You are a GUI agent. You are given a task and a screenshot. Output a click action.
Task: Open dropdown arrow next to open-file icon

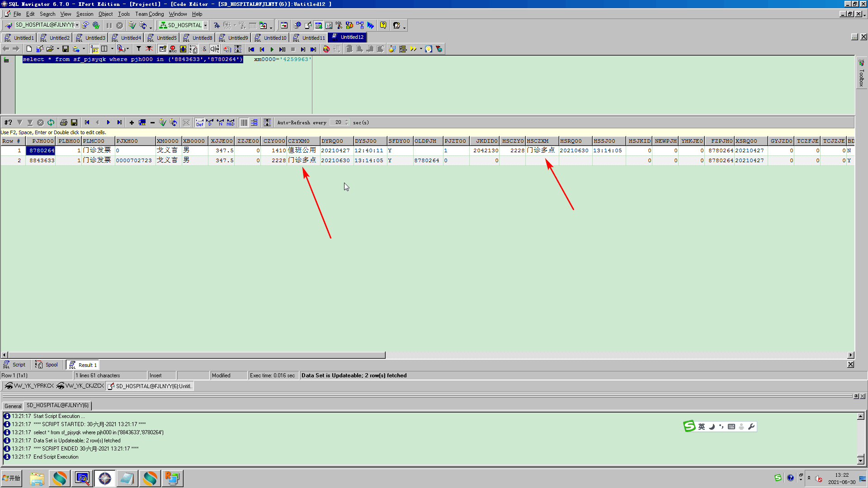coord(58,49)
